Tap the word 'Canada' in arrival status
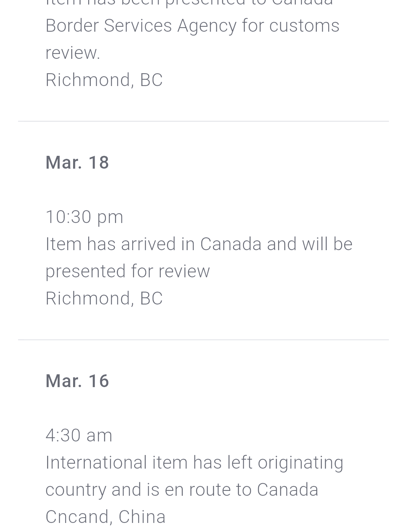Image resolution: width=407 pixels, height=532 pixels. (231, 244)
